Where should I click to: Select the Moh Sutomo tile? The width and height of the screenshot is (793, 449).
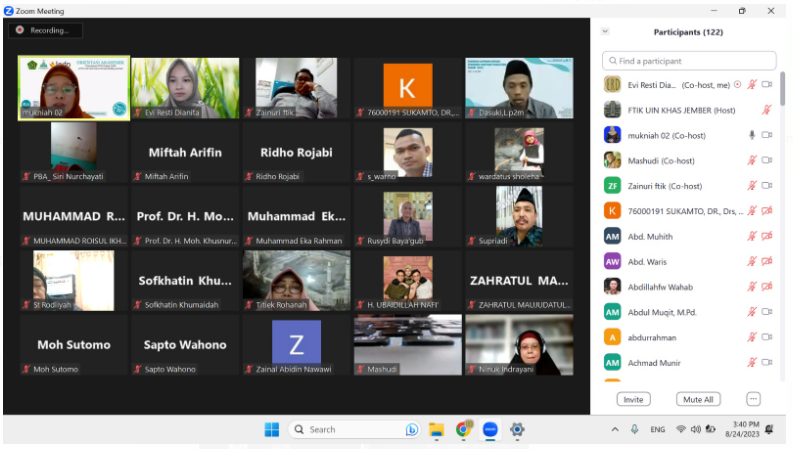[74, 345]
